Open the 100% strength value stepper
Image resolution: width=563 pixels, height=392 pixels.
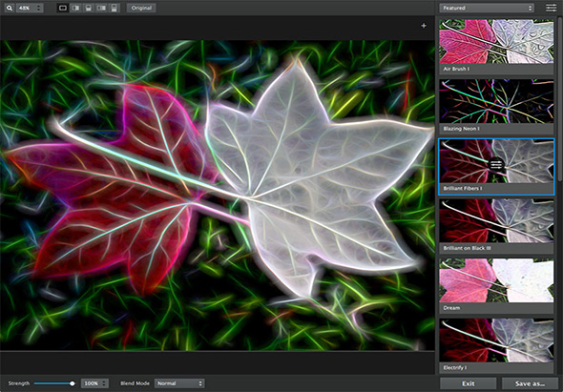(x=94, y=383)
